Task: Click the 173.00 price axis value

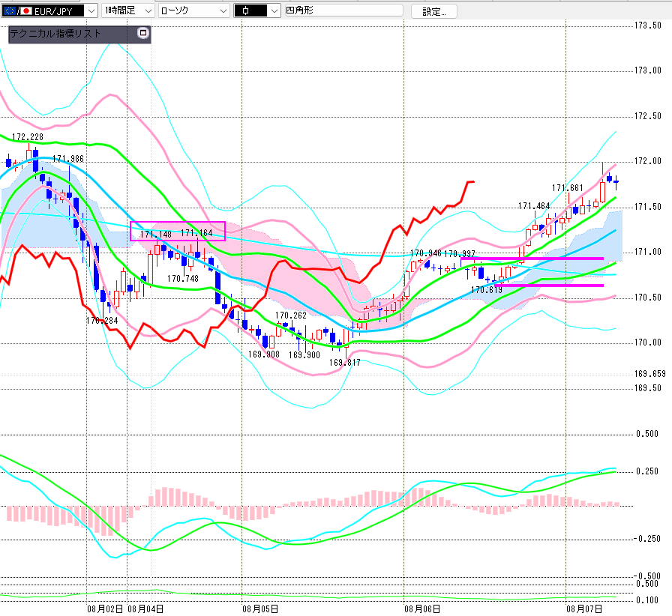Action: click(x=648, y=70)
